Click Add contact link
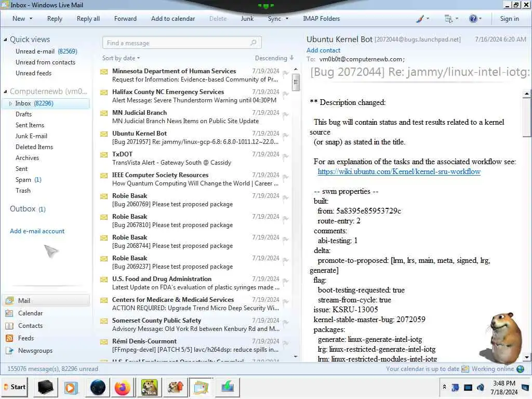The height and width of the screenshot is (399, 532). click(x=323, y=50)
